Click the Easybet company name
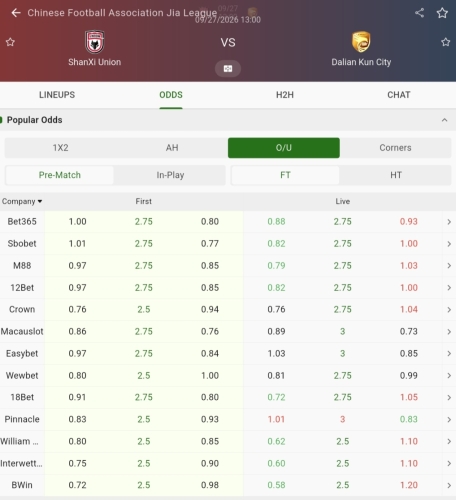The image size is (456, 500). click(22, 353)
